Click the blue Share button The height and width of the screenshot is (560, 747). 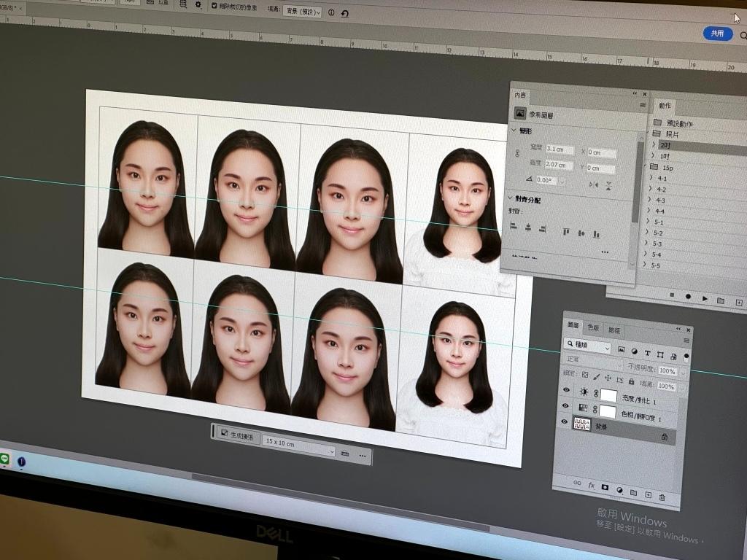pyautogui.click(x=718, y=34)
